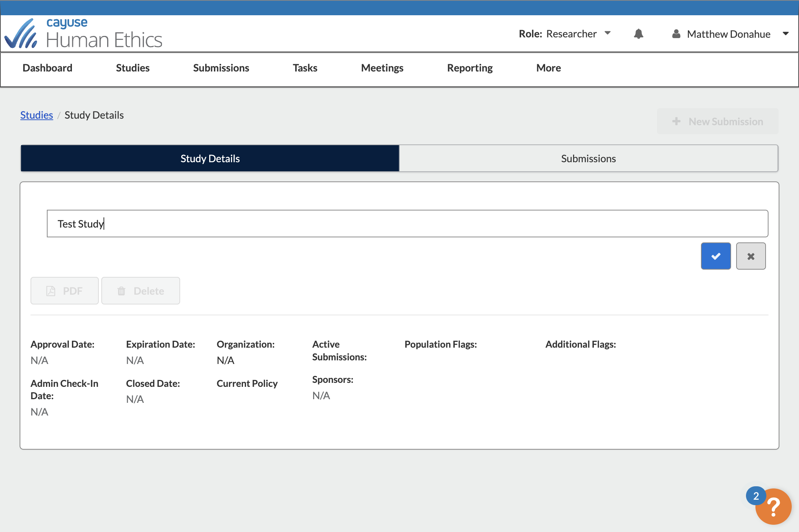Click the Sponsors label
Screen dimensions: 799x532
[x=333, y=379]
